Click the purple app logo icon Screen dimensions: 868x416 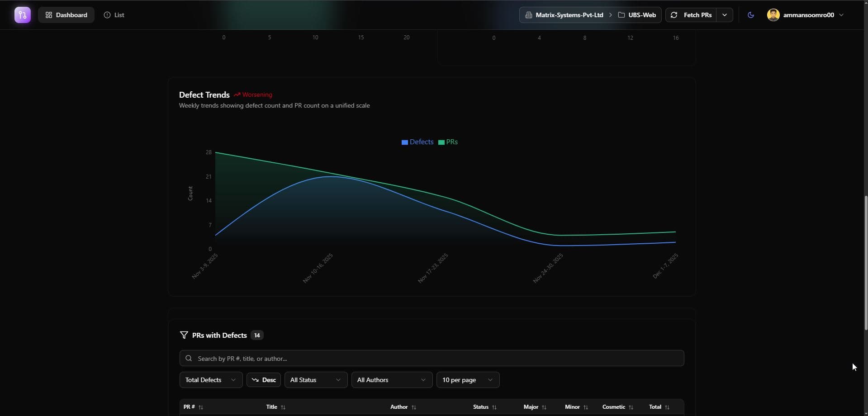click(23, 15)
